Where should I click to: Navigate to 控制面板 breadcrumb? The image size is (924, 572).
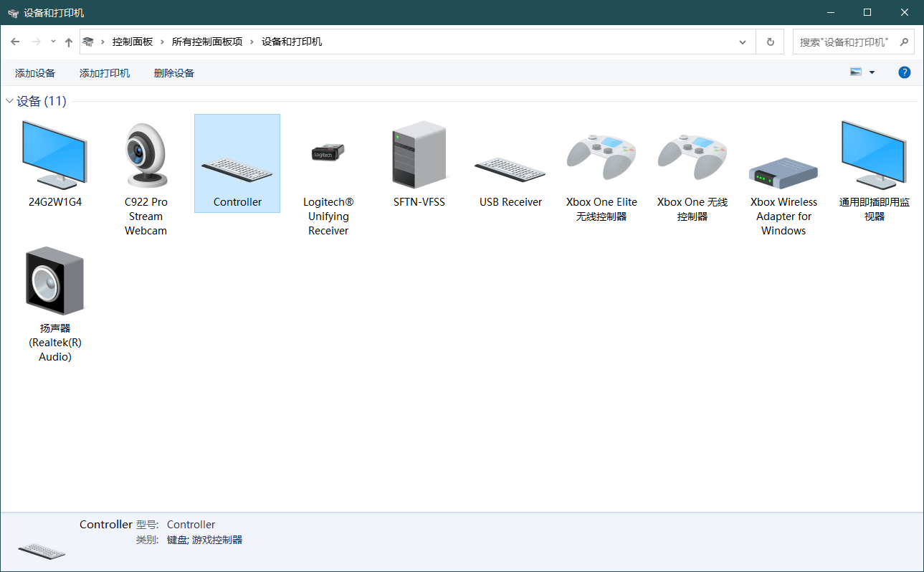click(133, 42)
